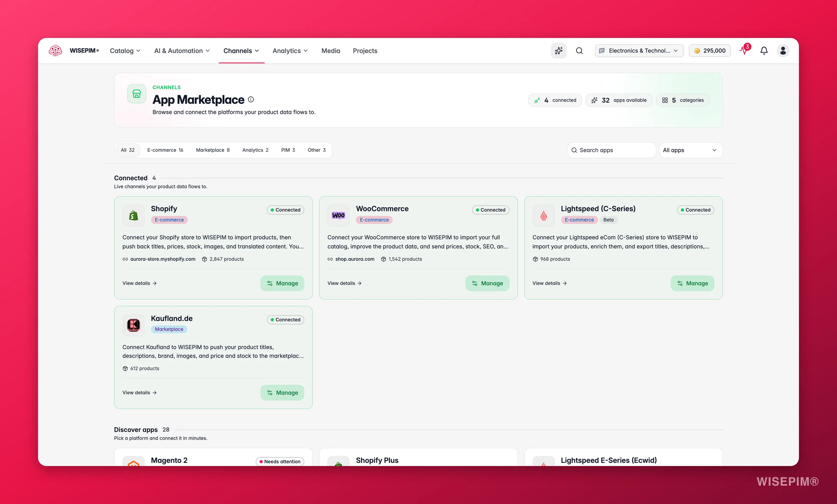
Task: Click the Shopify Plus card title
Action: coord(377,460)
